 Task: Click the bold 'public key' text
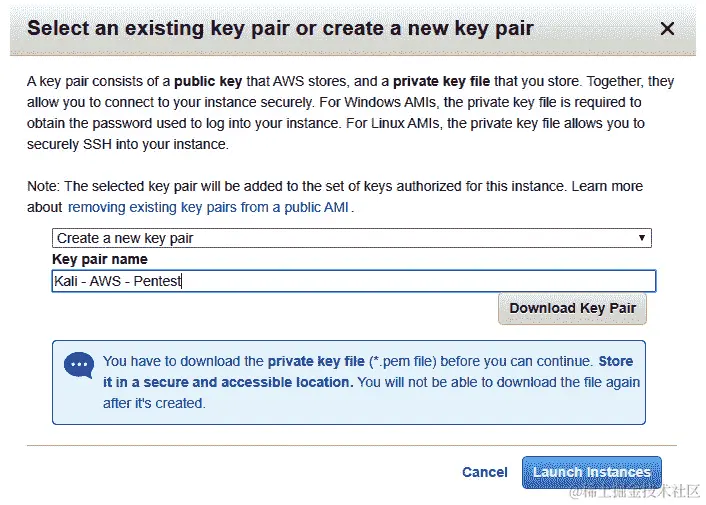[x=208, y=81]
